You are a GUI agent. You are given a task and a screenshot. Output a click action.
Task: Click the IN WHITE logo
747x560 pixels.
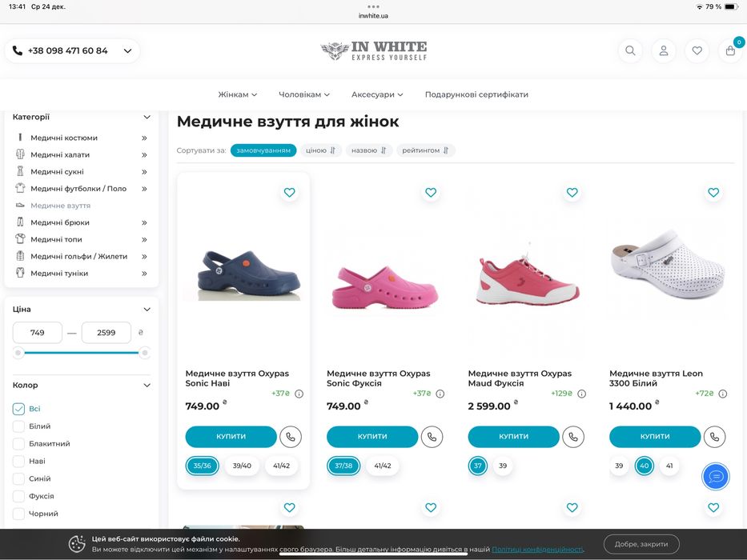[373, 51]
